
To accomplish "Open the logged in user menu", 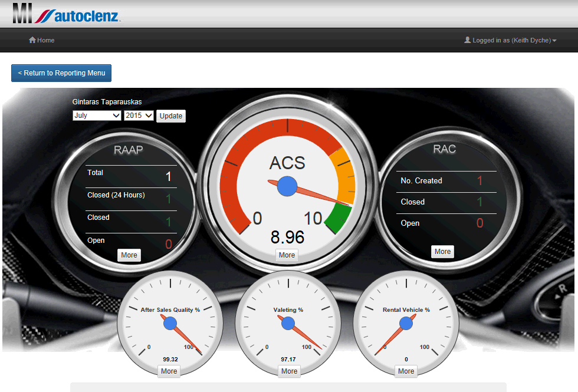I will tap(510, 40).
